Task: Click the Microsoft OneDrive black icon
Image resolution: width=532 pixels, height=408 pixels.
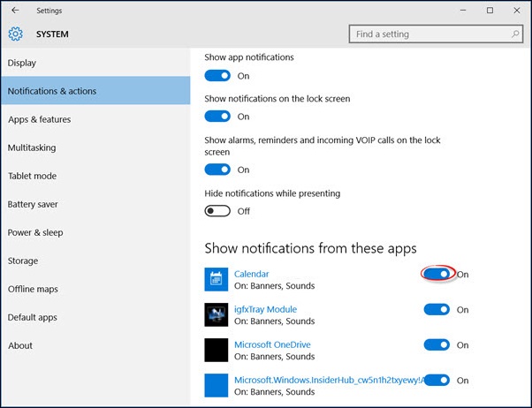Action: (217, 350)
